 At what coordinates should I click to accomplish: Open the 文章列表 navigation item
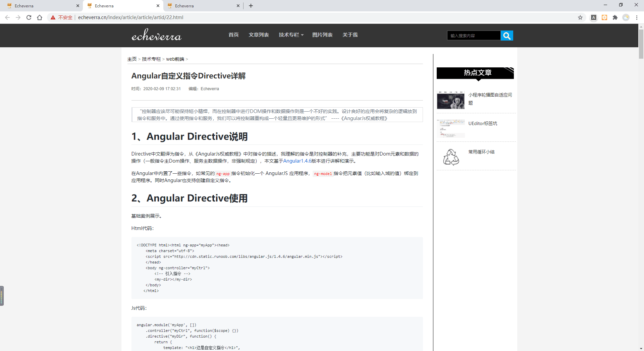click(259, 35)
